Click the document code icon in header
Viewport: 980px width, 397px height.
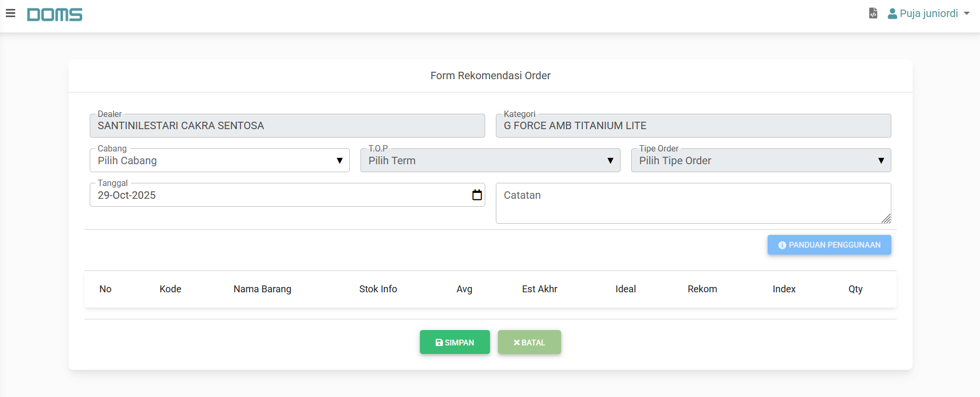click(x=873, y=13)
